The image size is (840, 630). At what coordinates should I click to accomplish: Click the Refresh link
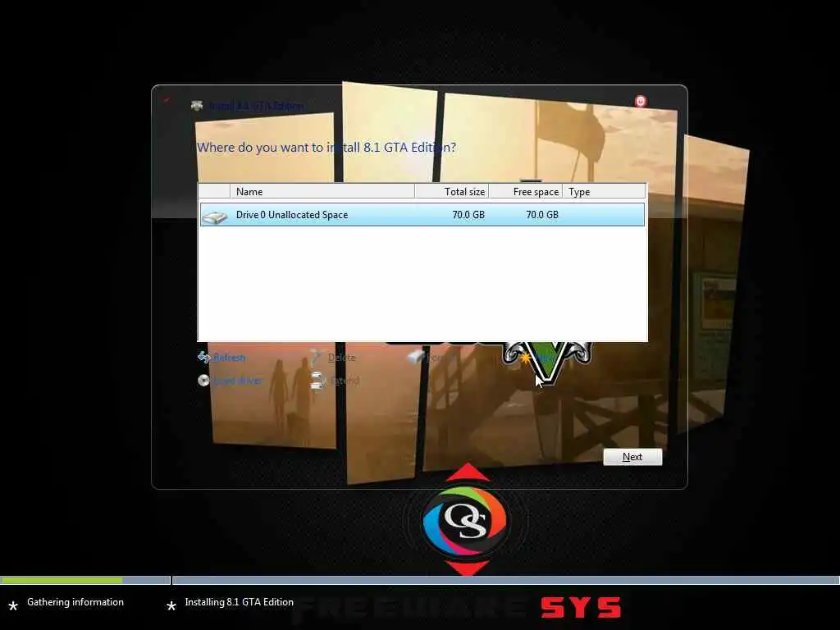click(x=230, y=358)
